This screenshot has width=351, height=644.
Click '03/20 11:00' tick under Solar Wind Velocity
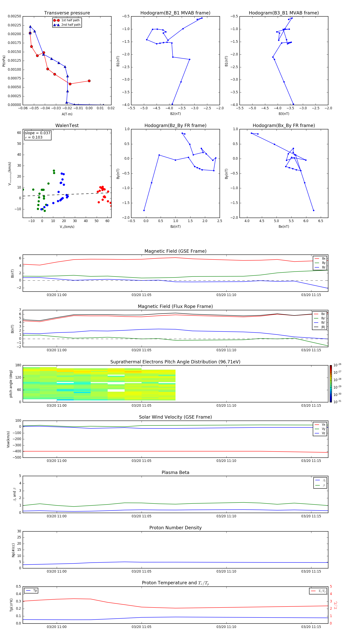click(x=57, y=461)
